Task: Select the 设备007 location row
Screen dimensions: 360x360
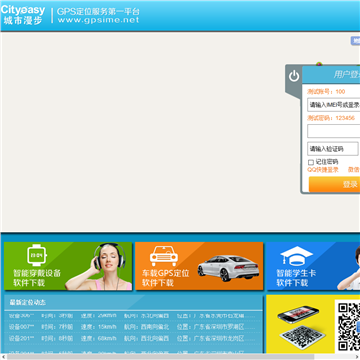Action: coord(133,327)
